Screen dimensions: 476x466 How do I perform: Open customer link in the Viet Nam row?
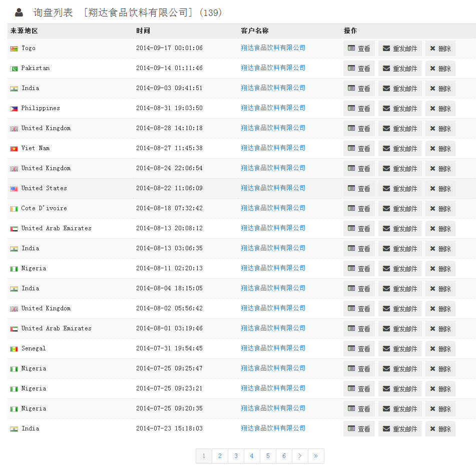(273, 148)
